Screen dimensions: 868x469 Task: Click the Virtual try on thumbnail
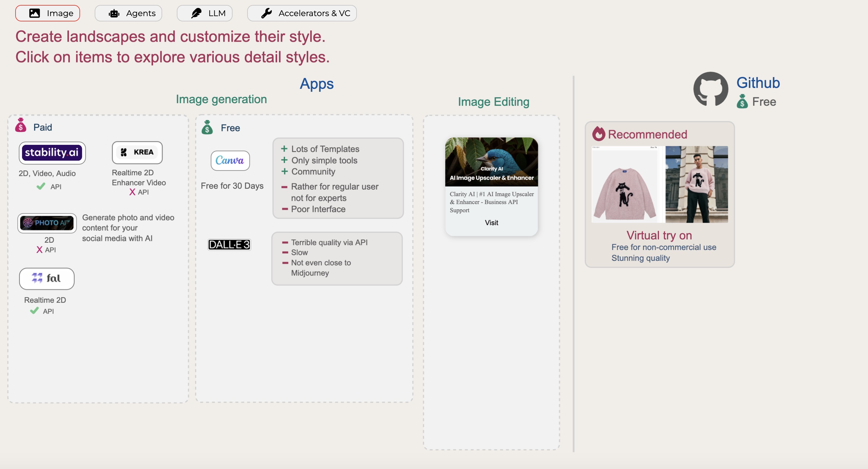click(660, 184)
